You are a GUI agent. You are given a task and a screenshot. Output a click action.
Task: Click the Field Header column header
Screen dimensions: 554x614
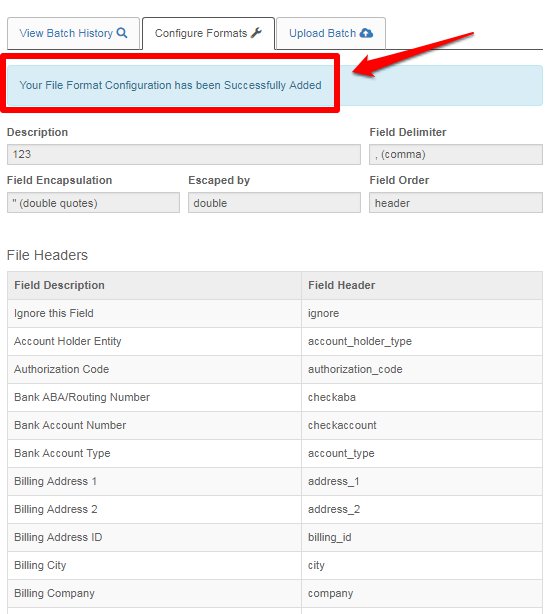click(x=422, y=285)
